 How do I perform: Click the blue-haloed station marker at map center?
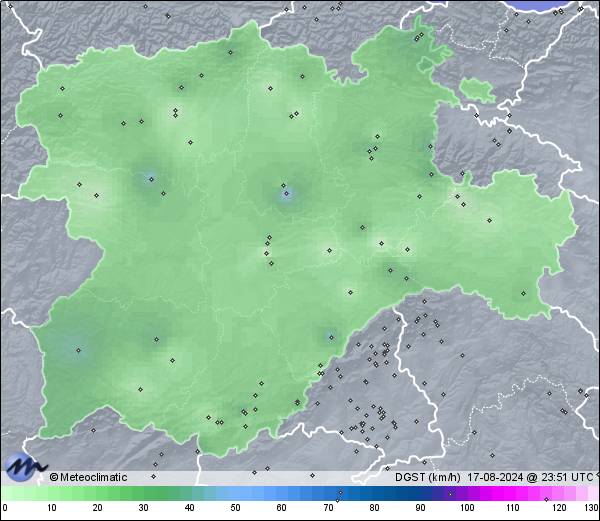coord(286,194)
